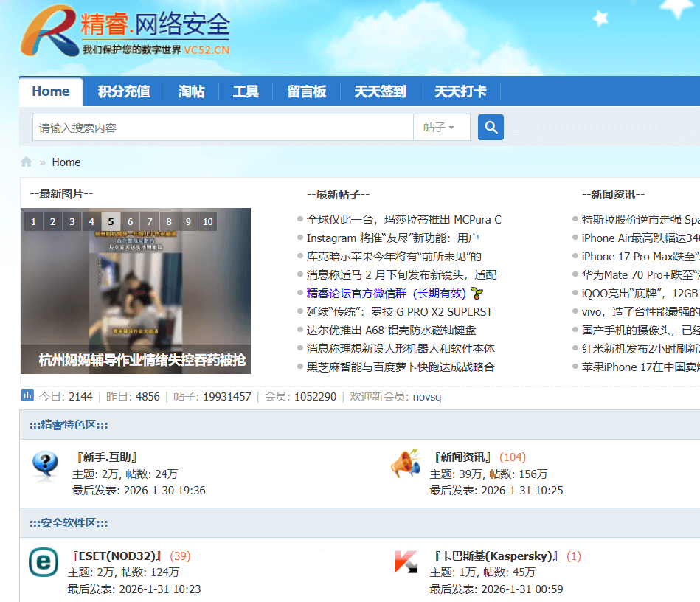The width and height of the screenshot is (700, 602).
Task: Expand the 帖子 search type dropdown
Action: (438, 128)
